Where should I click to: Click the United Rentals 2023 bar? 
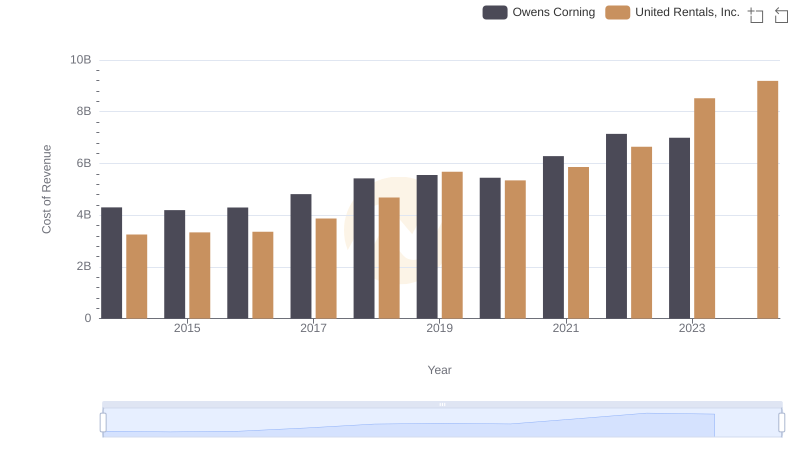pyautogui.click(x=705, y=208)
